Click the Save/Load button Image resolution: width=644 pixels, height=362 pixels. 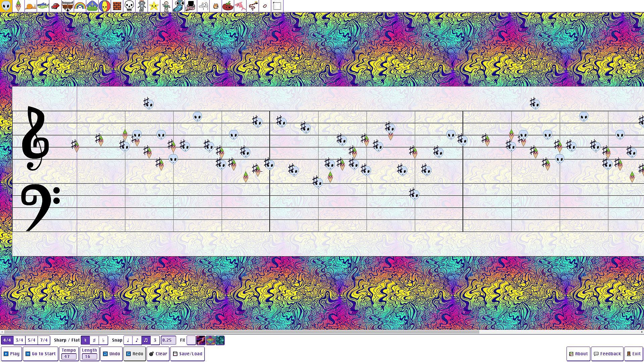coord(187,354)
